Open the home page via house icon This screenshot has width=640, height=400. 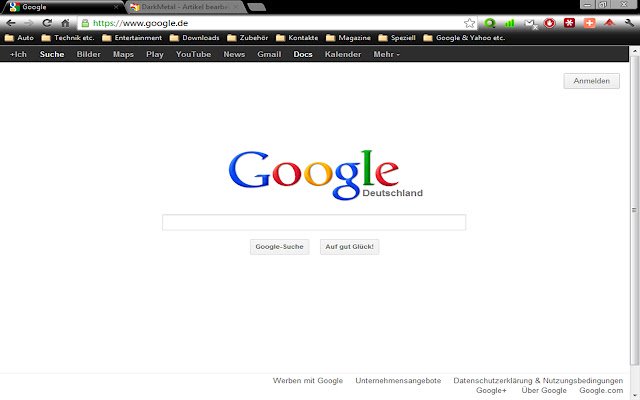(65, 23)
